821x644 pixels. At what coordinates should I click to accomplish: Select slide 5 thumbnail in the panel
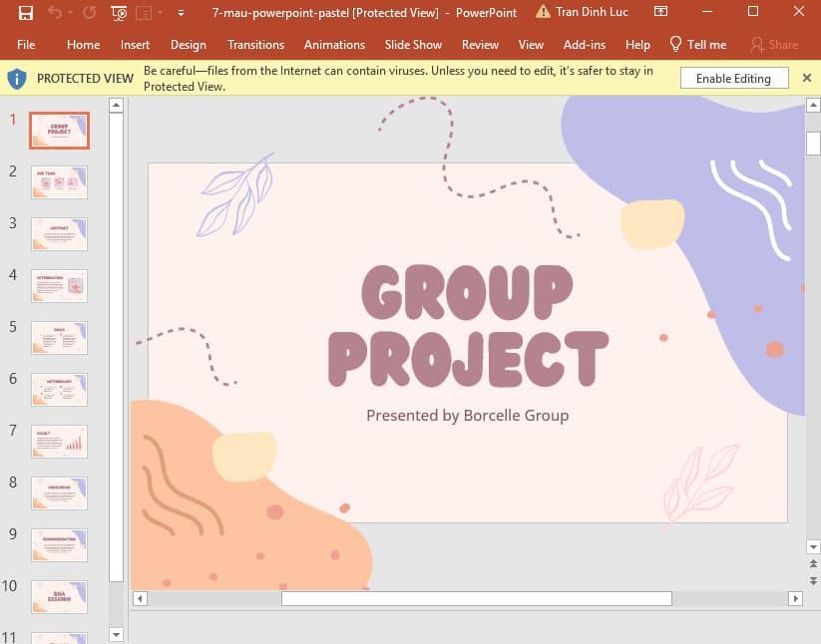coord(60,338)
